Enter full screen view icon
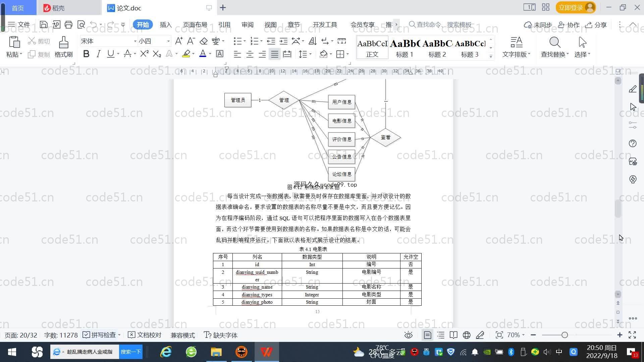Image resolution: width=644 pixels, height=362 pixels. (x=632, y=335)
